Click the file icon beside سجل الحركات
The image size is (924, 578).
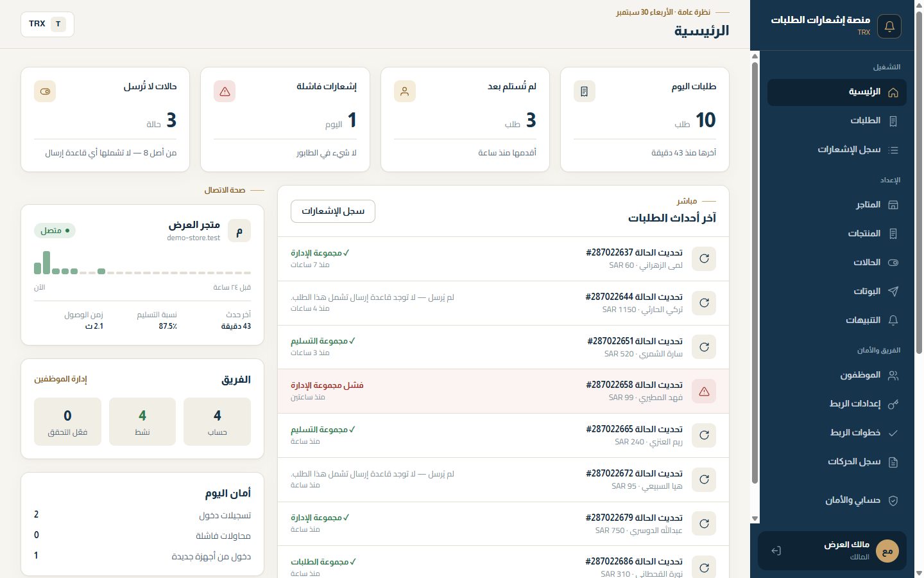coord(893,462)
